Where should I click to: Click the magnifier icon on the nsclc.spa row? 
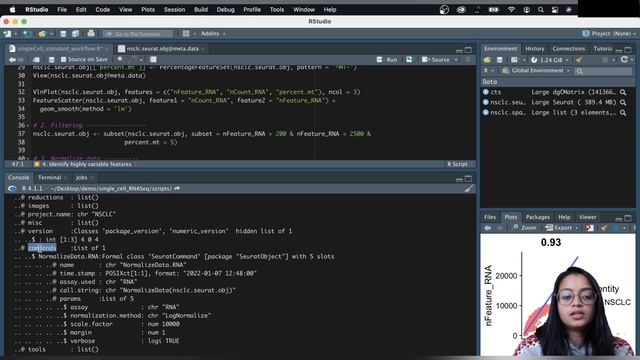point(623,113)
